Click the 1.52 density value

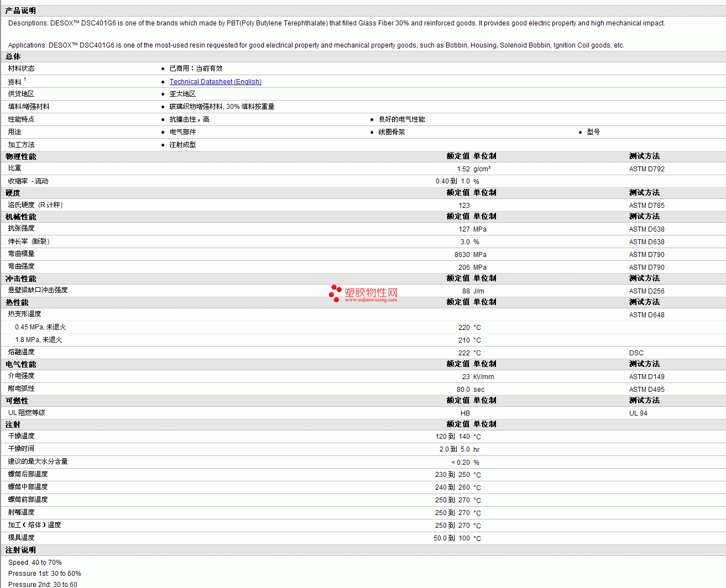463,169
